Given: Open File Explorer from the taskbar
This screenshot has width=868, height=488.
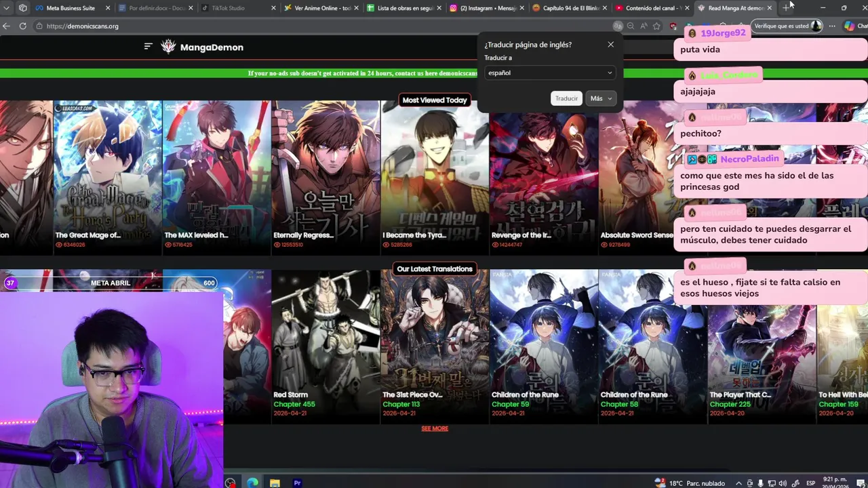Looking at the screenshot, I should (275, 483).
